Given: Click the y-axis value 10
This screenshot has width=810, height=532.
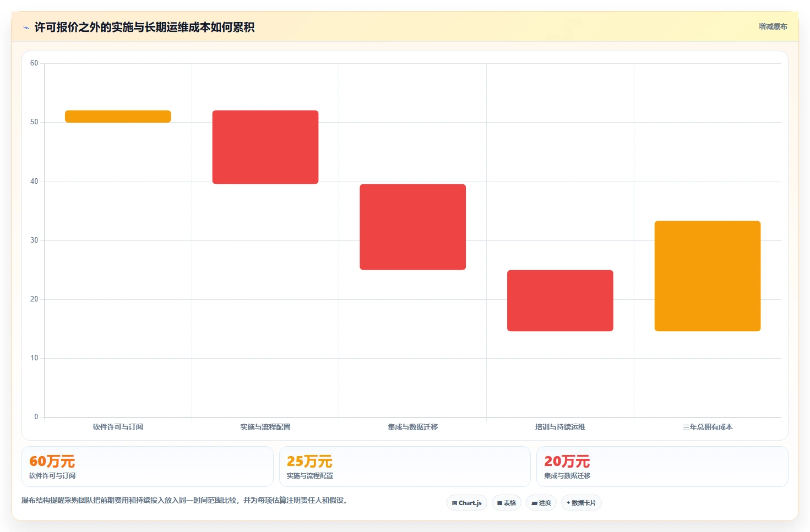Looking at the screenshot, I should click(x=34, y=358).
